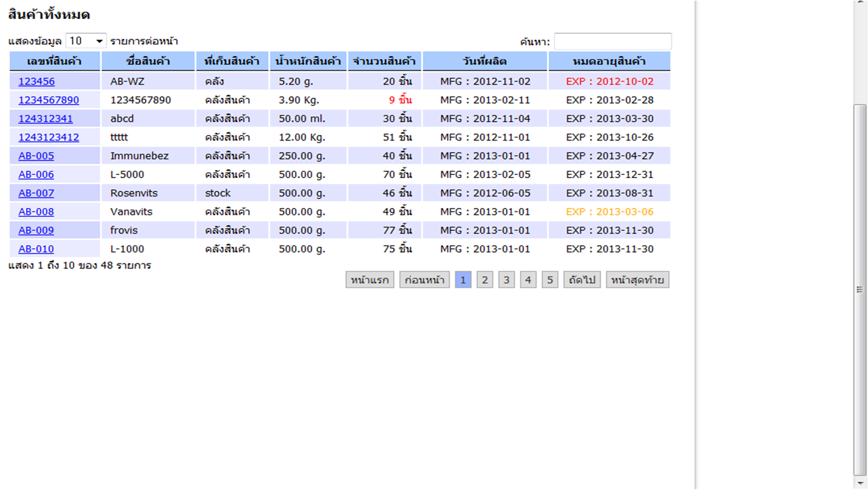Click the แสดง 1 ถึง 10 ของ 48 รายการ status text
This screenshot has height=490, width=868.
point(79,265)
